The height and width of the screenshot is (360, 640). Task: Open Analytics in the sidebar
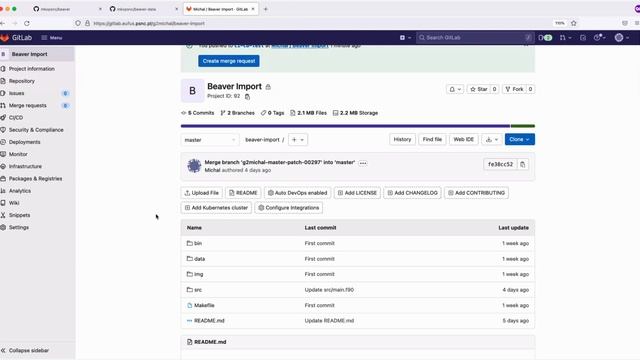click(20, 191)
